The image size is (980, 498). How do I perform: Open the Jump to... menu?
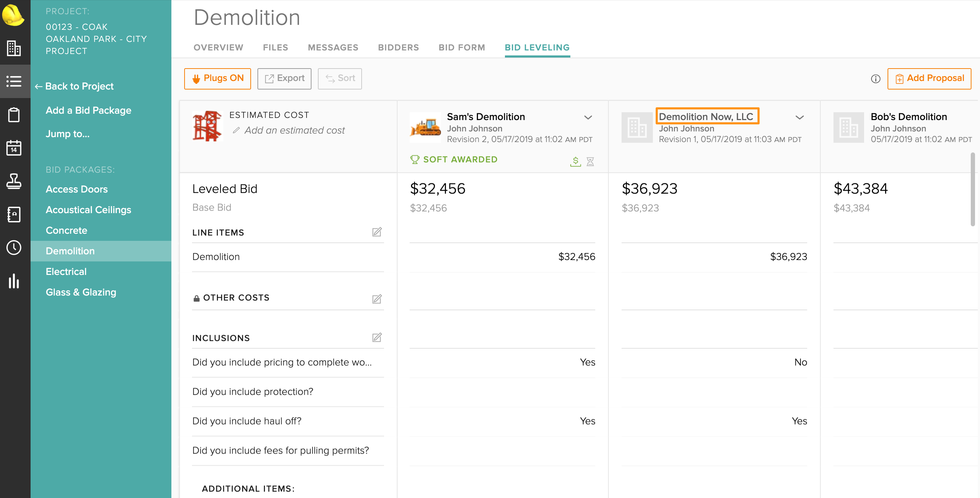coord(68,134)
